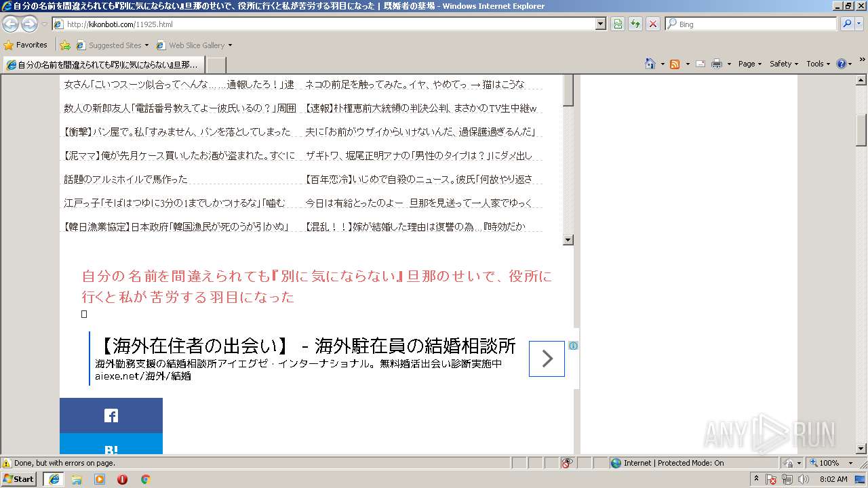
Task: Open the Help question mark icon
Action: click(841, 64)
